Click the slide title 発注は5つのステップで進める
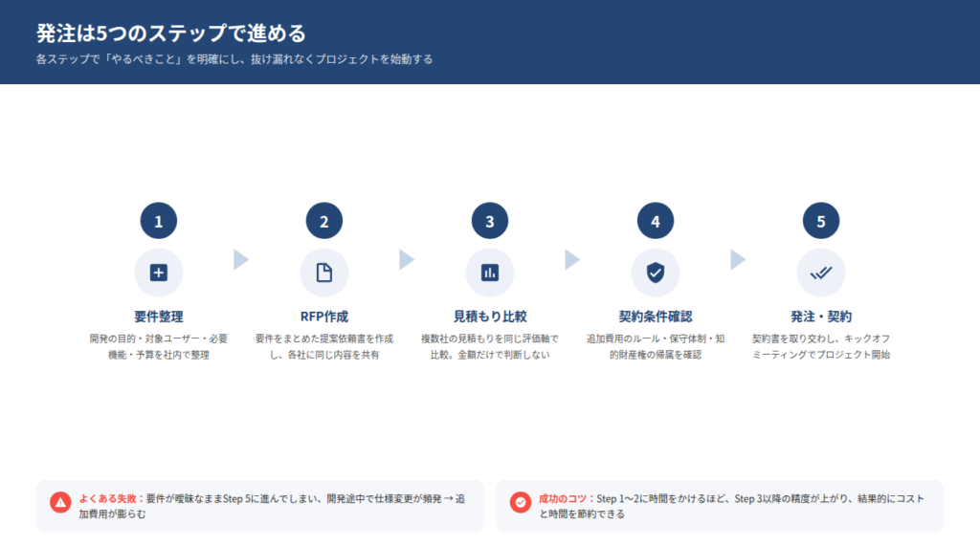The width and height of the screenshot is (980, 546). [x=171, y=33]
